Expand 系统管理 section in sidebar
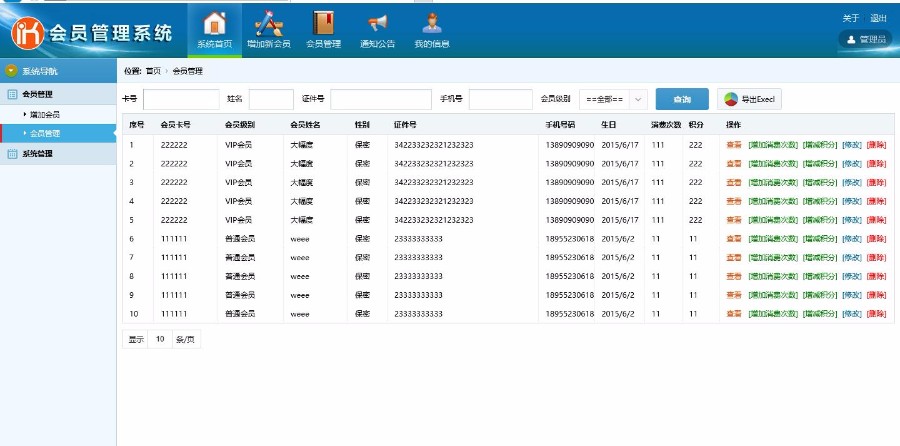 click(x=58, y=154)
